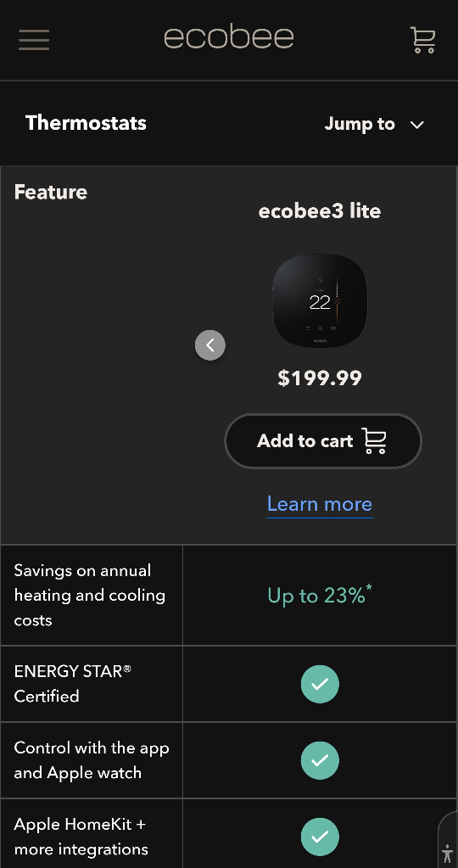
Task: Click the $199.99 price label
Action: click(320, 378)
